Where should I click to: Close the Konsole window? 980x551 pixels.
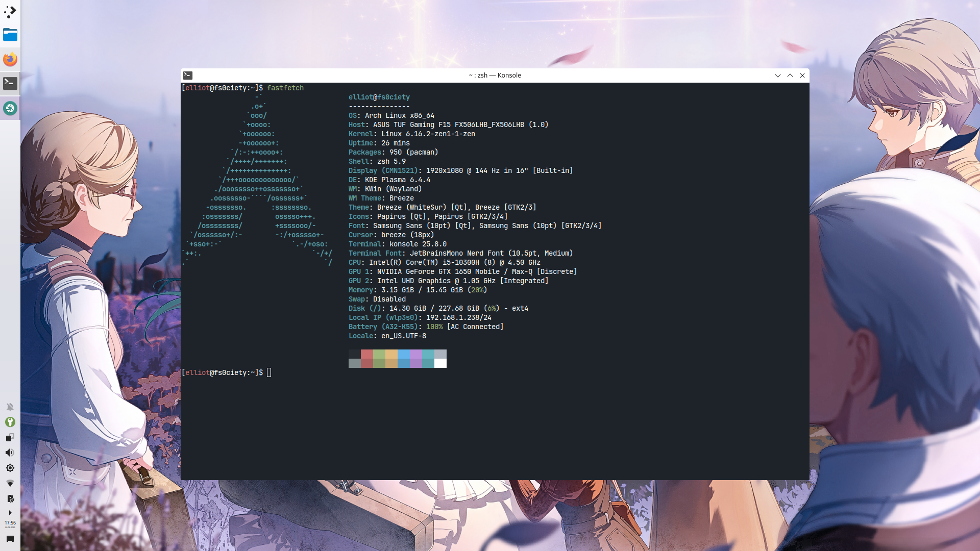[802, 76]
